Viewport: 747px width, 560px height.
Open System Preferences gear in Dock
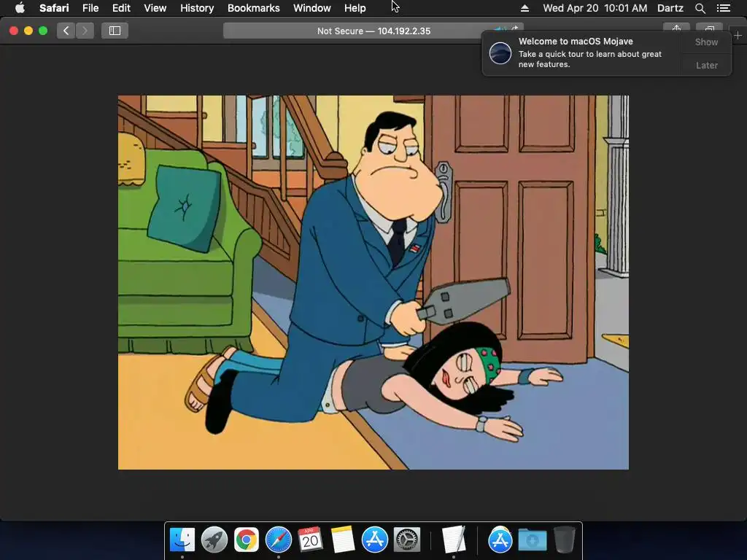pos(406,540)
